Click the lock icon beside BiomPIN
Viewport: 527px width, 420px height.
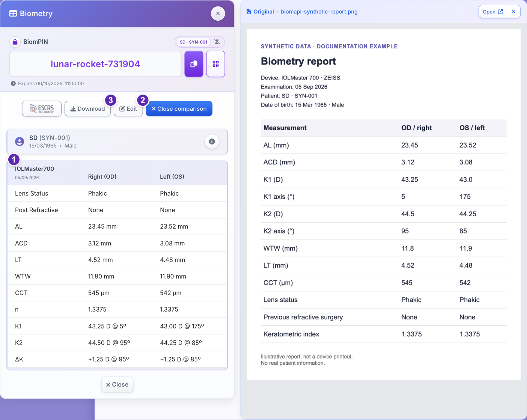[15, 42]
